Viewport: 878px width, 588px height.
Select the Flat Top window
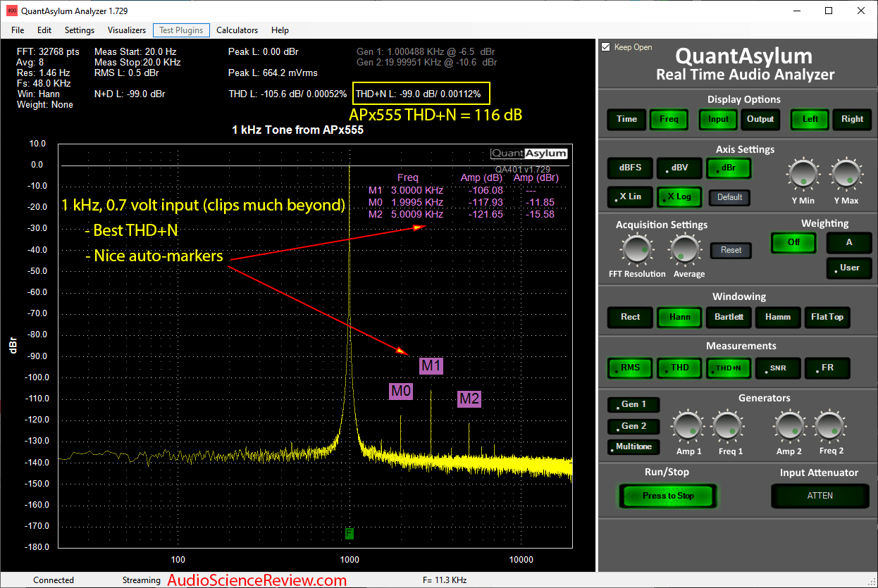(827, 317)
